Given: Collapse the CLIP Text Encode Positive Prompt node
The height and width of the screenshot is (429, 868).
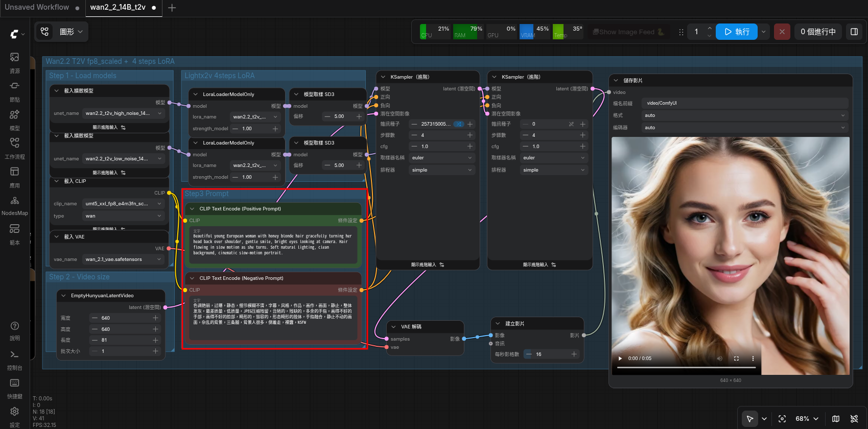Looking at the screenshot, I should coord(192,209).
